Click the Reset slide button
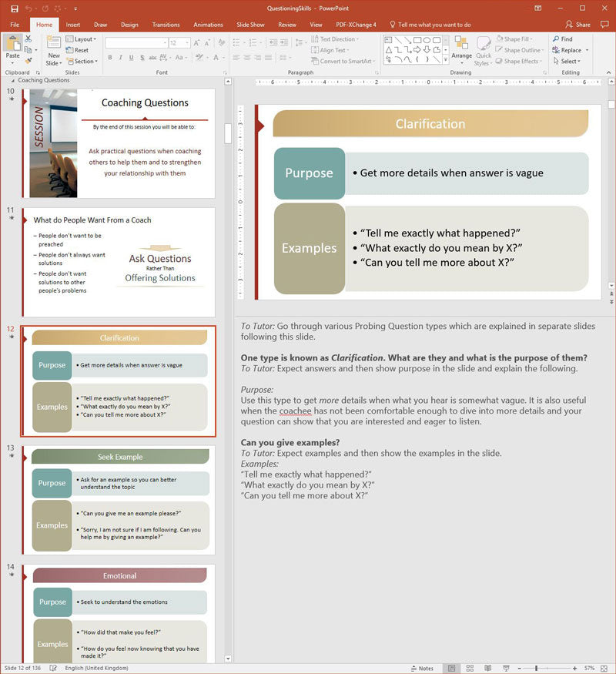The height and width of the screenshot is (674, 616). (x=77, y=50)
